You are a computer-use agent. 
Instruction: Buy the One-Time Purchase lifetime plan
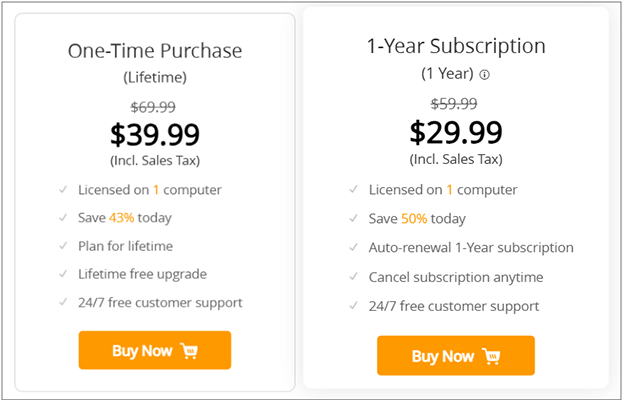point(155,350)
